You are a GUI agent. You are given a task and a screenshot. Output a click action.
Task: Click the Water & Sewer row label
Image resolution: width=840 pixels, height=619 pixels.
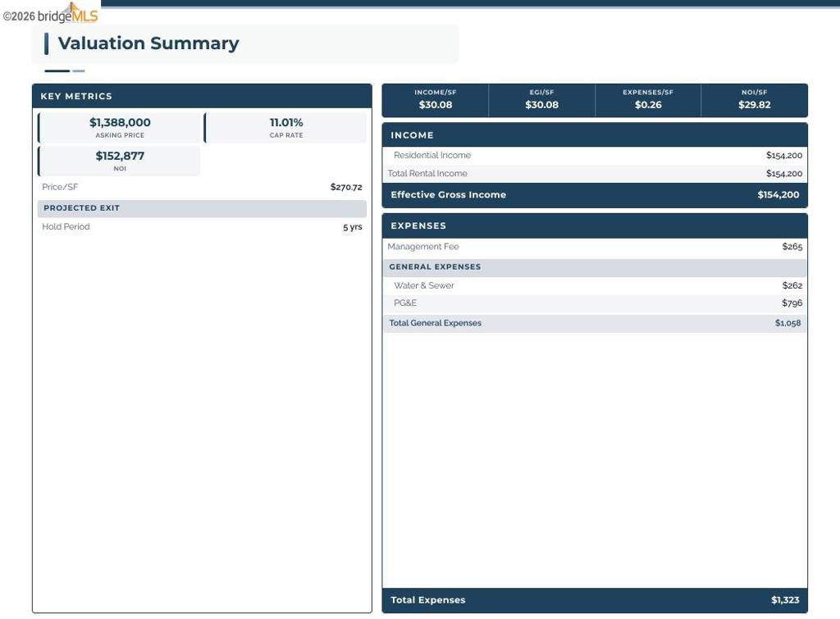click(x=424, y=286)
